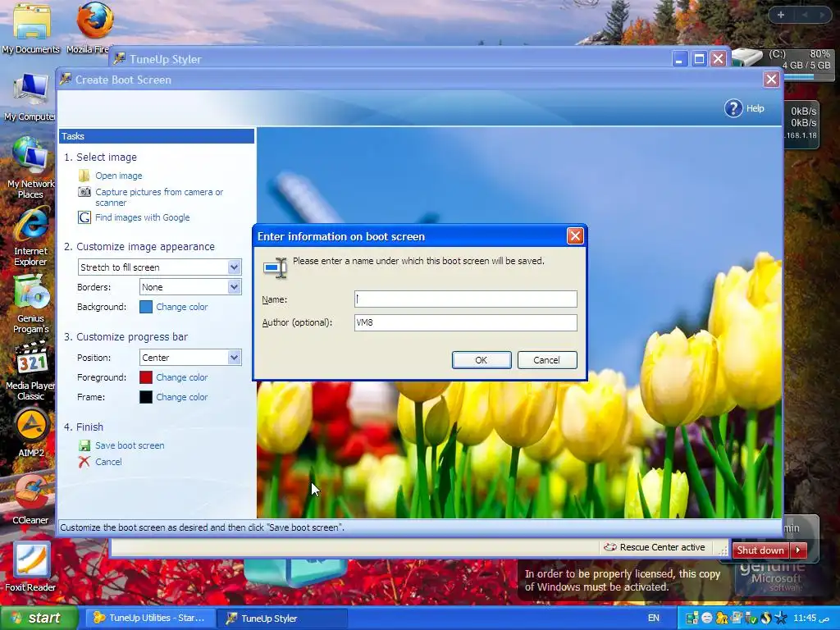
Task: Click the Save boot screen floppy icon
Action: [x=84, y=445]
